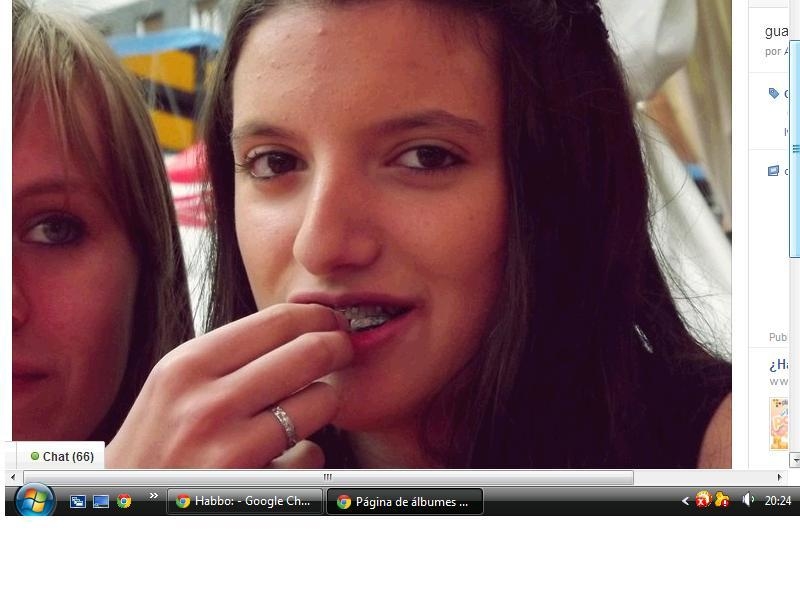Click the horizontal scrollbar right arrow
This screenshot has height=600, width=800.
pos(779,477)
